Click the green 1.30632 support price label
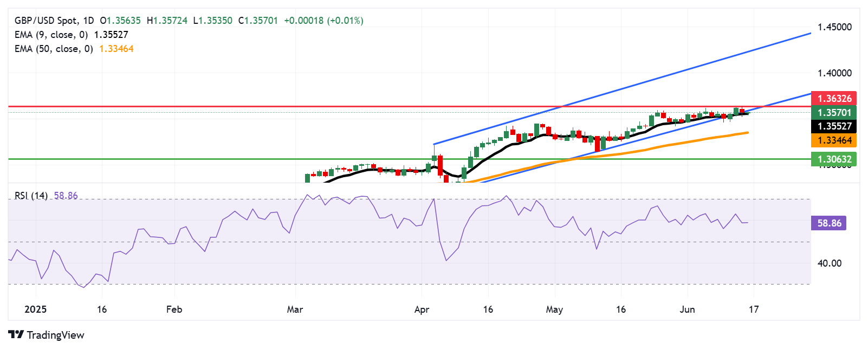The height and width of the screenshot is (349, 868). 834,159
